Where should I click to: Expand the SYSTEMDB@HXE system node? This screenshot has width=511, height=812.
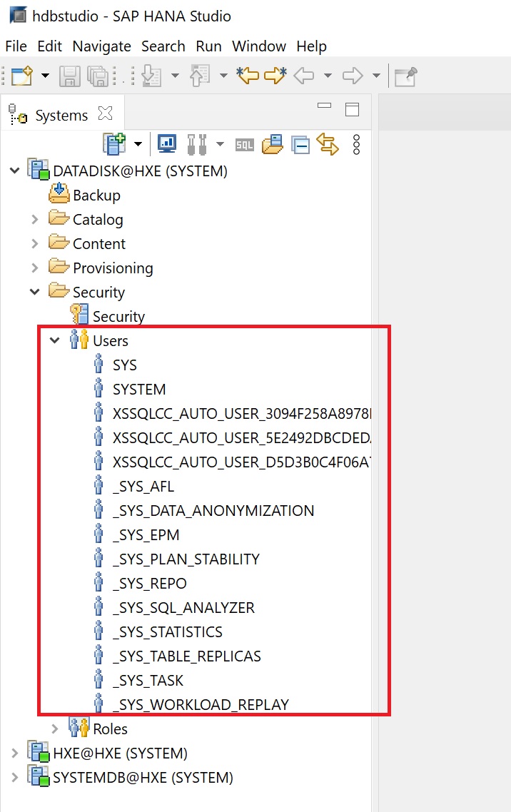[x=14, y=778]
